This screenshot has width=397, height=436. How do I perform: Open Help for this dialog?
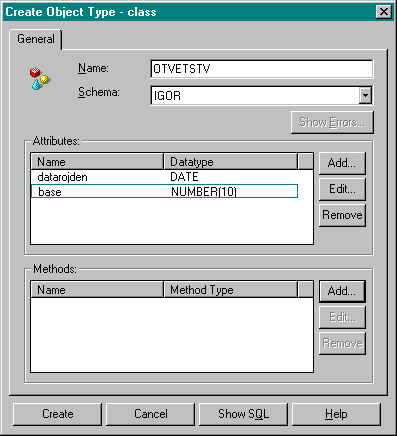[336, 414]
